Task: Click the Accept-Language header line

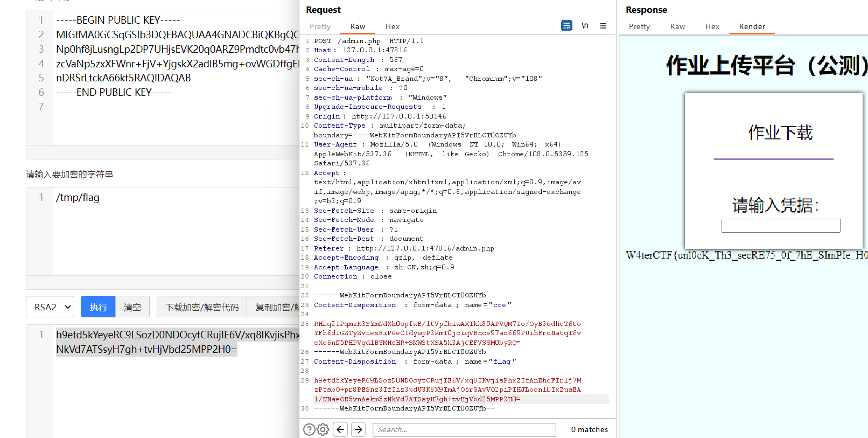Action: click(x=384, y=267)
